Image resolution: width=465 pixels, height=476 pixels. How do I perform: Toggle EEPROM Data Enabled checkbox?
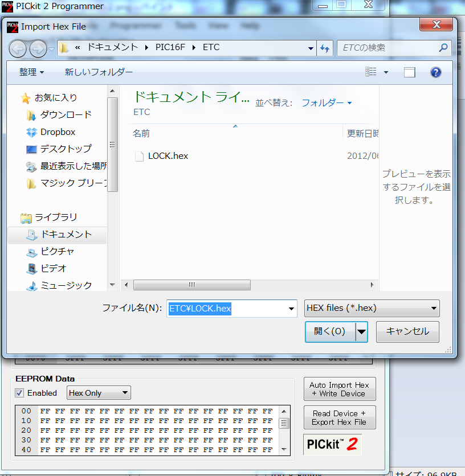[19, 393]
